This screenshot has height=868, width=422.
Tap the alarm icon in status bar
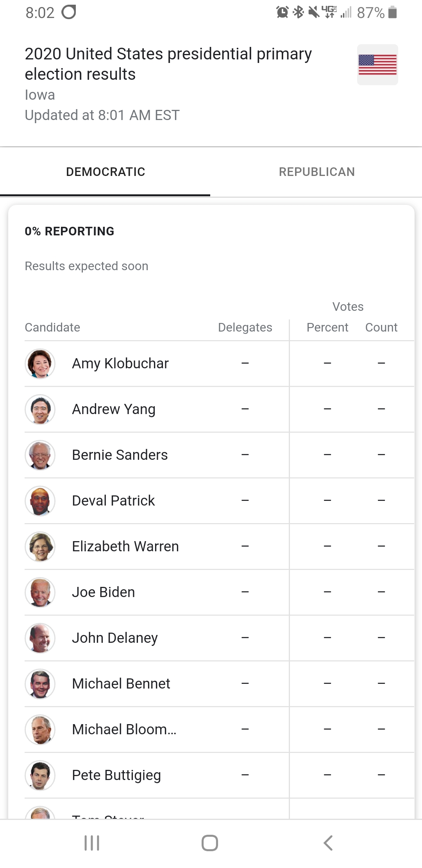282,13
